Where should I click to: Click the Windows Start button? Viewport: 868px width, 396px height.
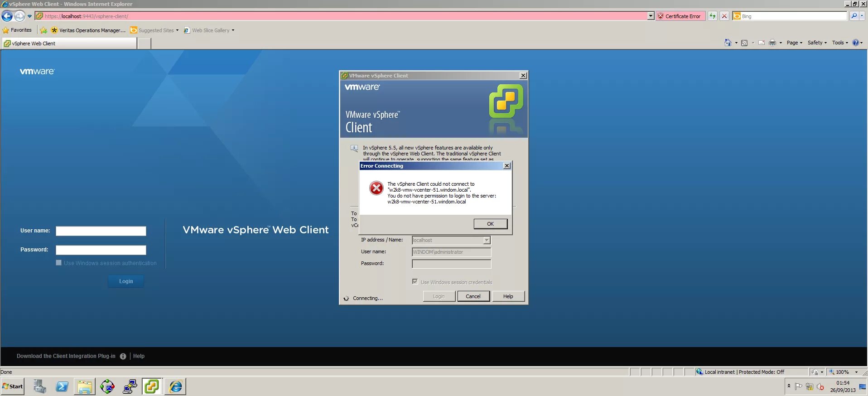pyautogui.click(x=12, y=386)
